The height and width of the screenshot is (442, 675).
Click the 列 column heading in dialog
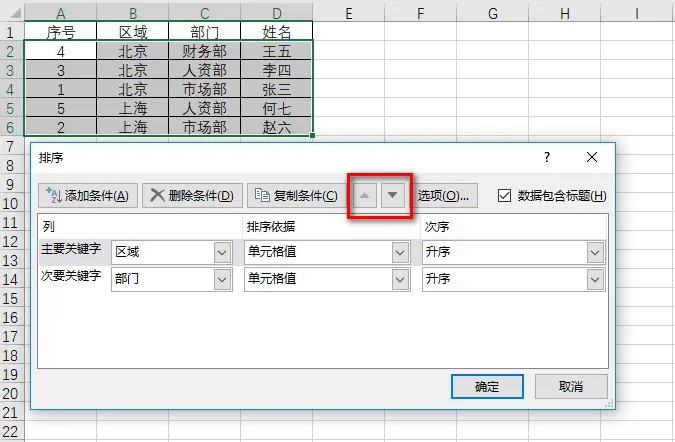tap(49, 227)
